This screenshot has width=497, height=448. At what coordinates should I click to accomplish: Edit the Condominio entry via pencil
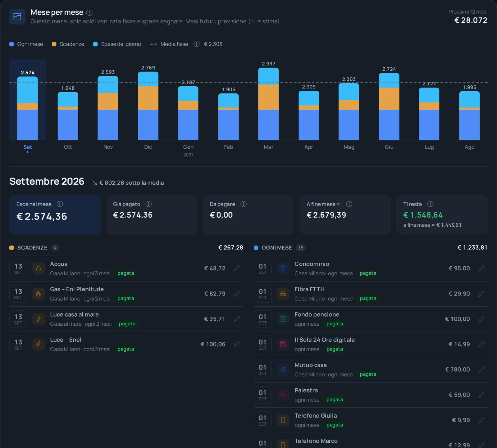pos(481,268)
